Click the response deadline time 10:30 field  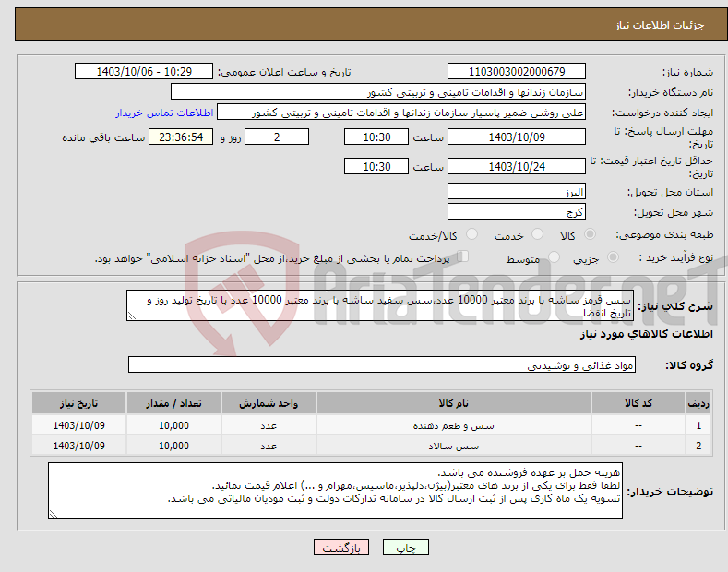click(376, 137)
